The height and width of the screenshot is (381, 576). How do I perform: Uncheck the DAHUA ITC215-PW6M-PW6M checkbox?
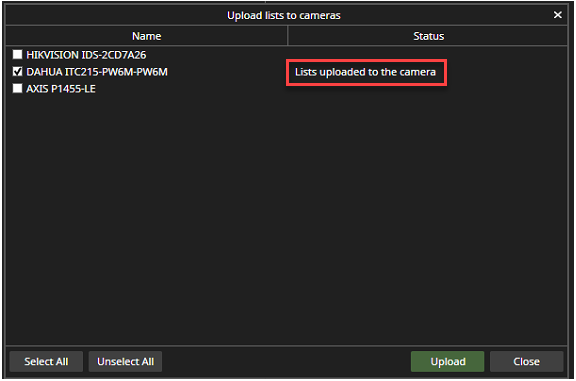click(17, 72)
